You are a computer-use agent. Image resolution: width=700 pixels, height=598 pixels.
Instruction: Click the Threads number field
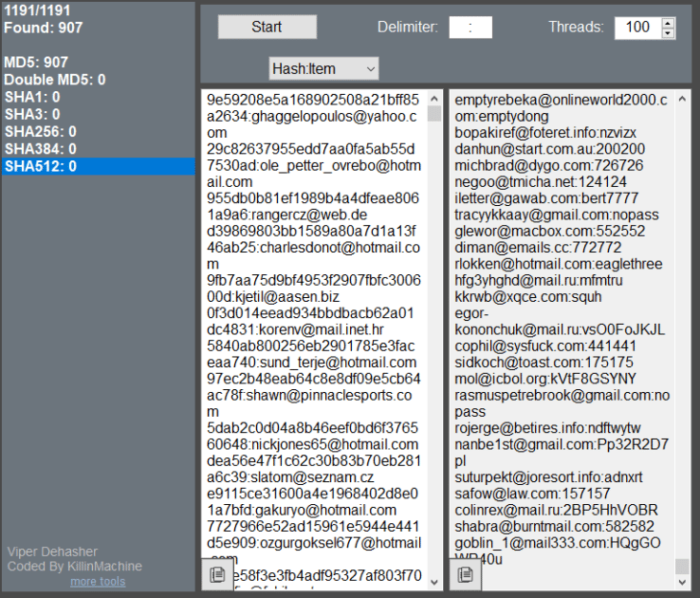638,28
